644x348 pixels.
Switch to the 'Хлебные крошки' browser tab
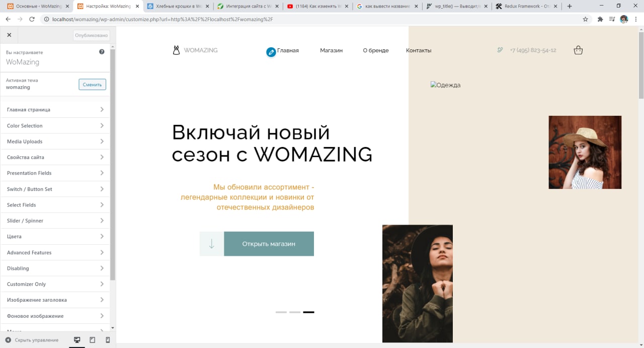(x=178, y=7)
